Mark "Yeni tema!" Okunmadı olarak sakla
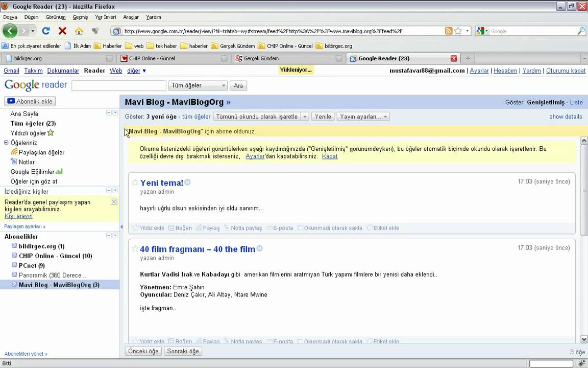588x368 pixels. 330,228
